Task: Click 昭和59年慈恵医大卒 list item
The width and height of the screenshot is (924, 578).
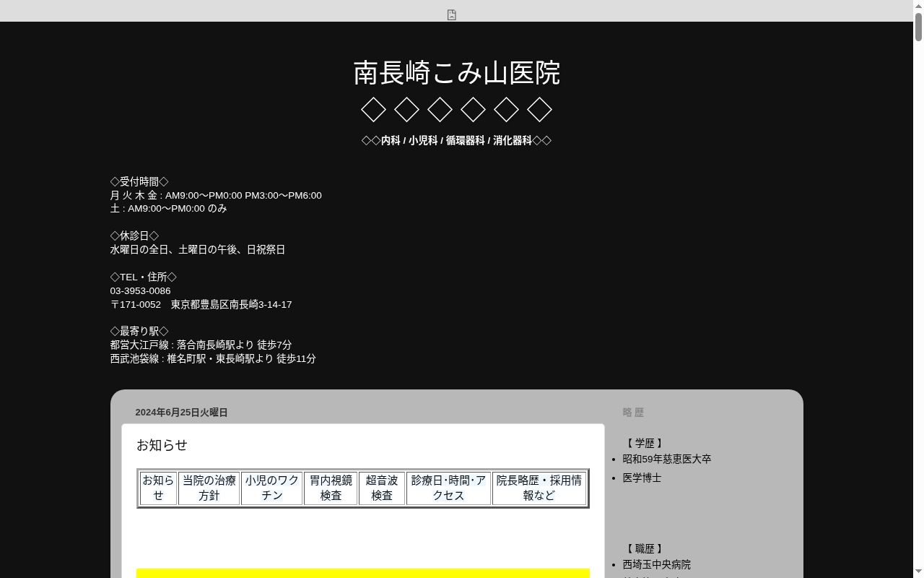Action: tap(667, 459)
